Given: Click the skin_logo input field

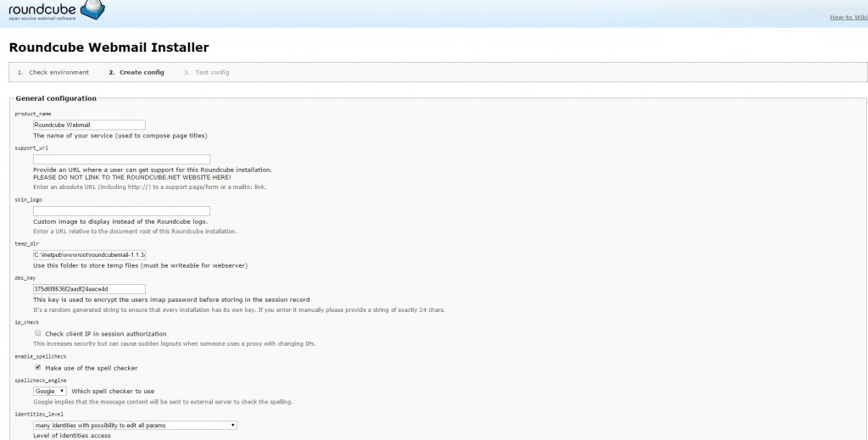Looking at the screenshot, I should click(x=121, y=211).
